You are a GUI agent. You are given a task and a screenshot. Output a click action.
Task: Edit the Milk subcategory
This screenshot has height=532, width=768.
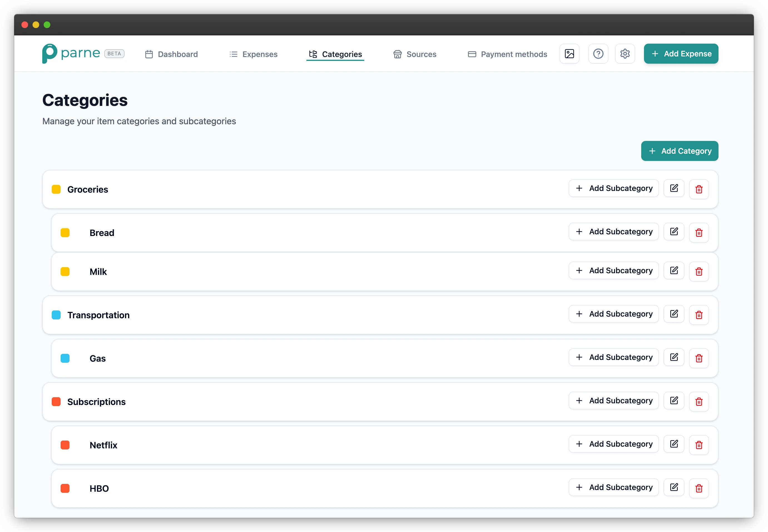(674, 270)
